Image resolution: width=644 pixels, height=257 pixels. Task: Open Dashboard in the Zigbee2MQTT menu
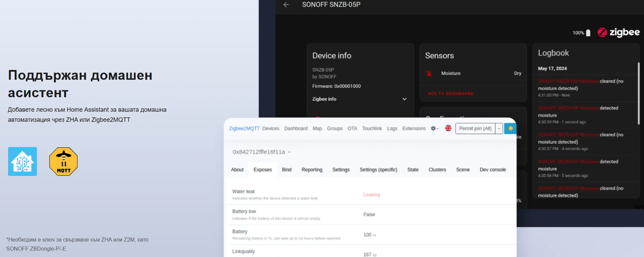point(296,128)
